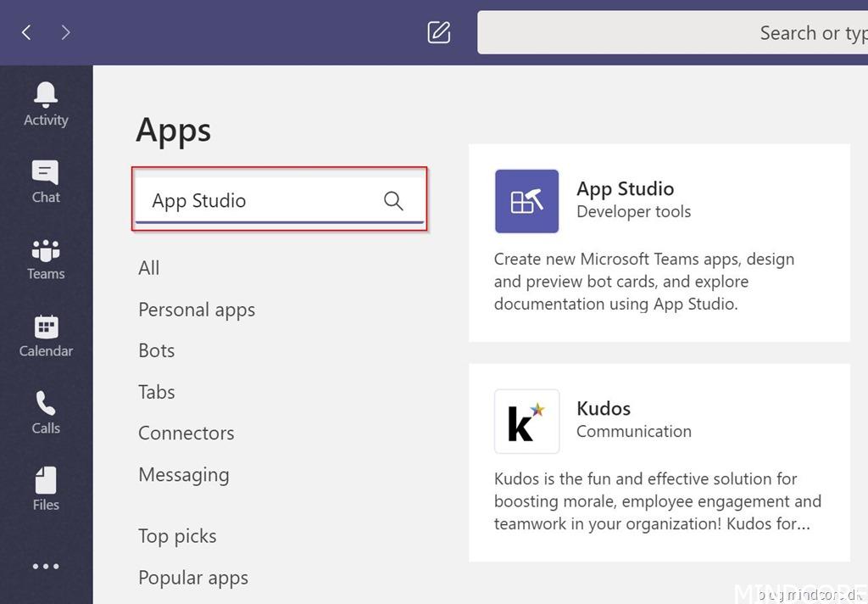
Task: Go to the Teams section
Action: (x=46, y=250)
